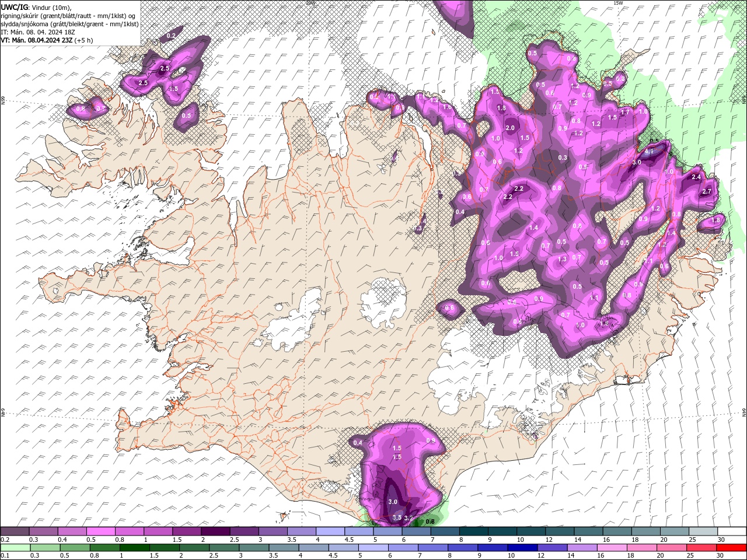Pick the bright pink 0.5 snow legend swatch
The width and height of the screenshot is (747, 560).
[x=100, y=531]
